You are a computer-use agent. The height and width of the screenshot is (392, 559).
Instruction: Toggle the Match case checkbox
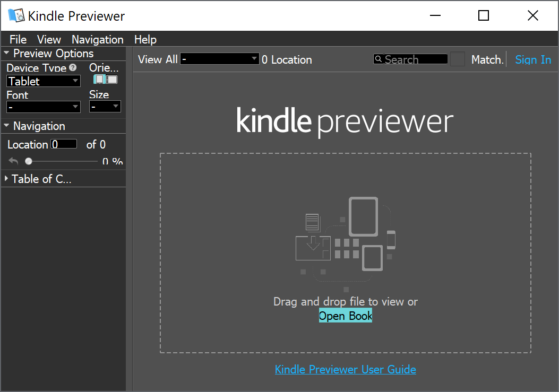(x=458, y=59)
